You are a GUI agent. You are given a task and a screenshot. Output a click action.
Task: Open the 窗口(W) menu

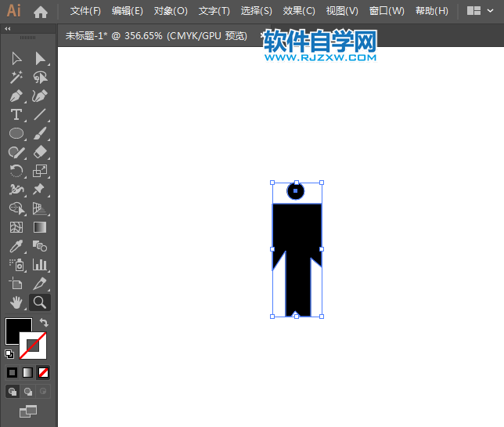click(387, 11)
